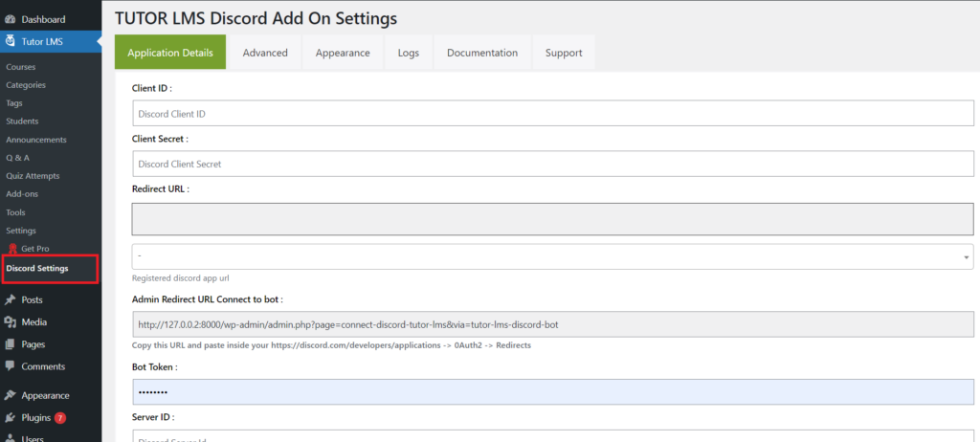
Task: Focus the Discord Client ID field
Action: [x=552, y=114]
